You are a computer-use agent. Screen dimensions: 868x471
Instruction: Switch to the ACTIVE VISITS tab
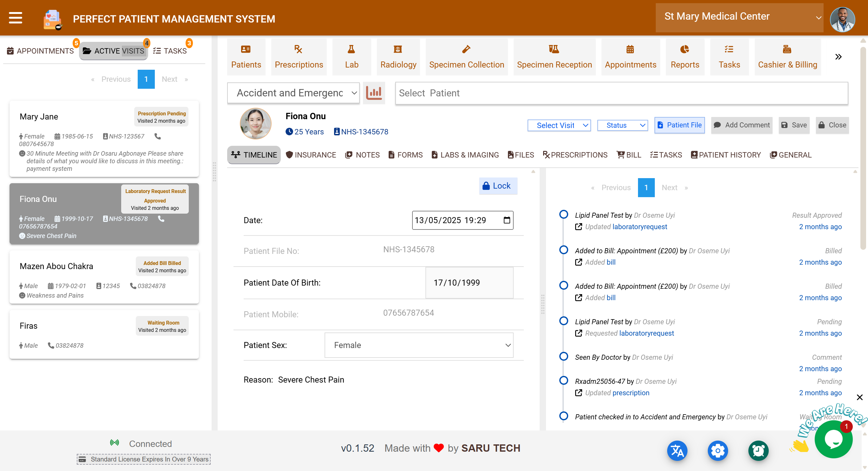[x=114, y=51]
